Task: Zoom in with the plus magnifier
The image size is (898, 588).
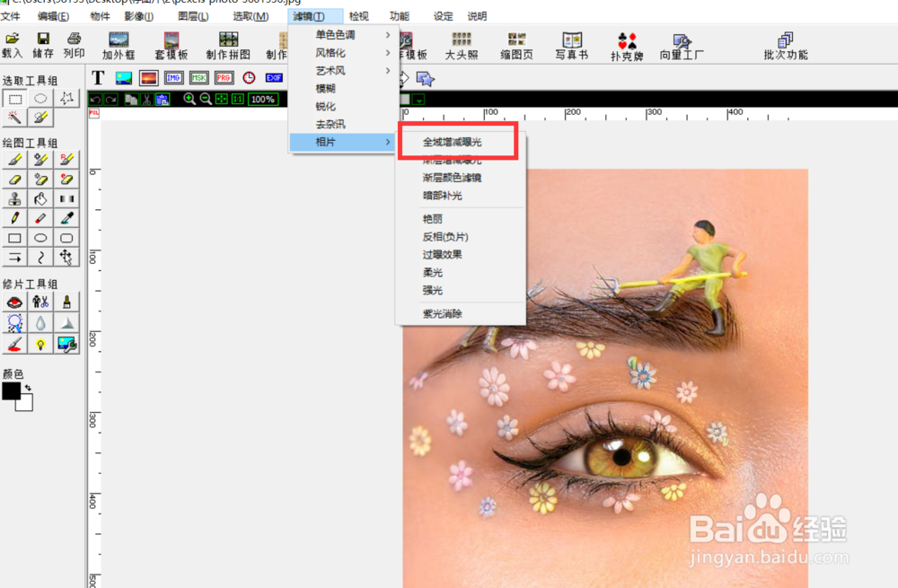Action: click(189, 99)
